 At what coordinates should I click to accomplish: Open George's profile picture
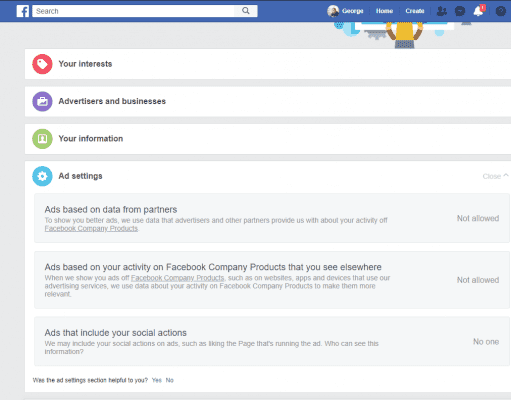(x=333, y=11)
